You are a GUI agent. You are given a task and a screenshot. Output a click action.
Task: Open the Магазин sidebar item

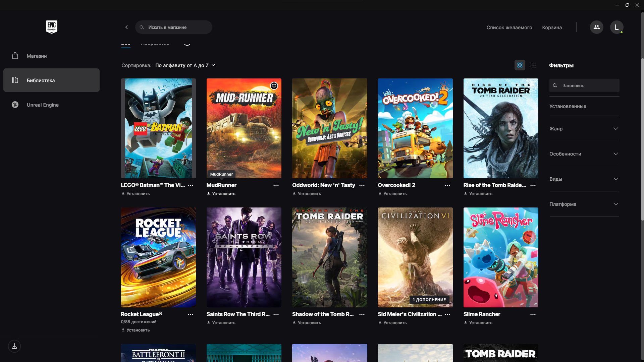click(x=37, y=56)
